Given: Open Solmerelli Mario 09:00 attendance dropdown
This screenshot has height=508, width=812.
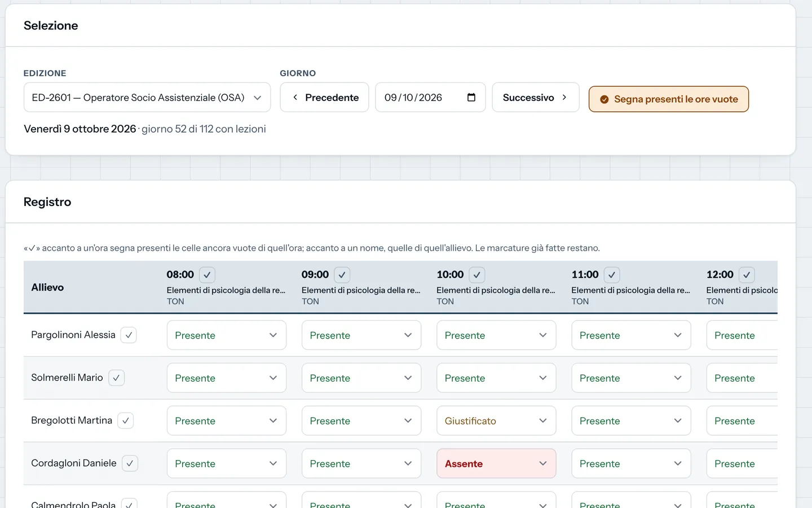Looking at the screenshot, I should click(x=361, y=378).
